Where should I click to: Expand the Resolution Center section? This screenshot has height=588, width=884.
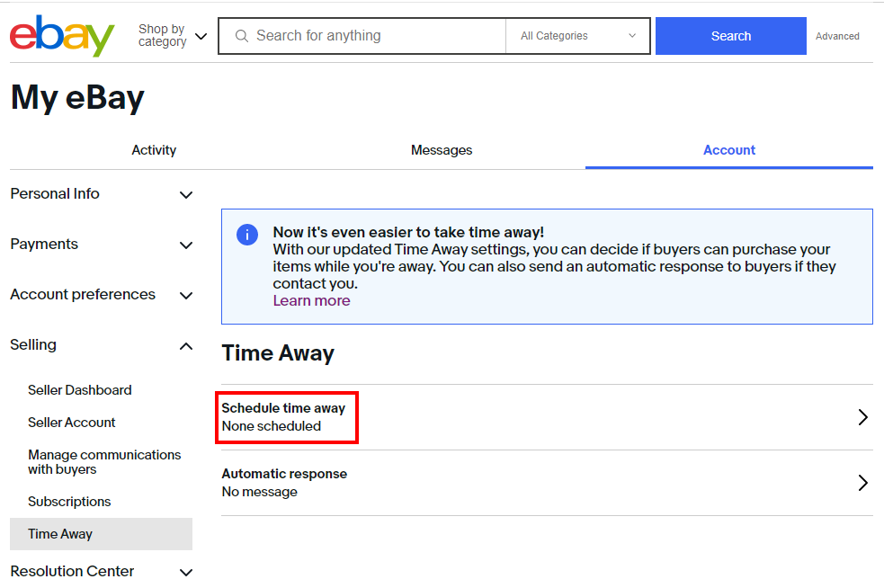(102, 572)
